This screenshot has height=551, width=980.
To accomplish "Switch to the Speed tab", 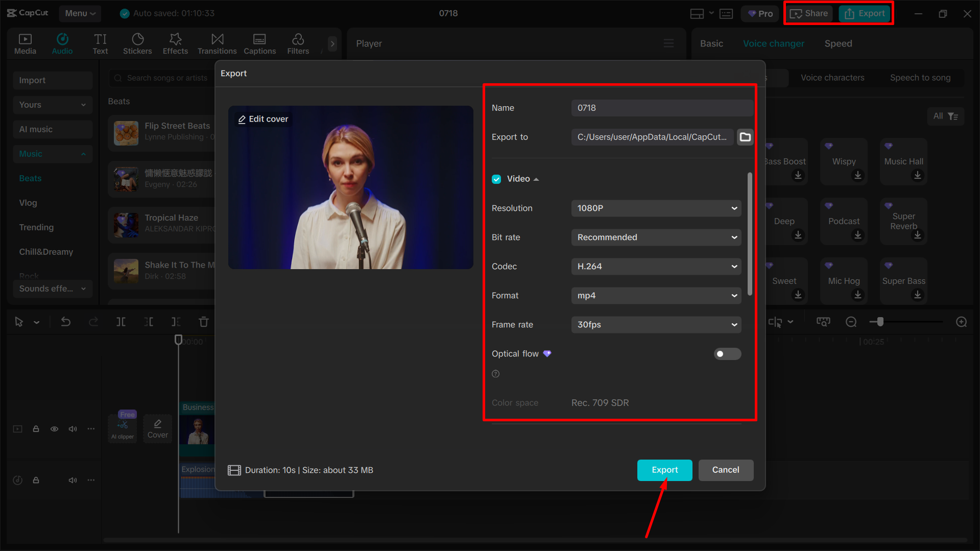I will coord(838,43).
